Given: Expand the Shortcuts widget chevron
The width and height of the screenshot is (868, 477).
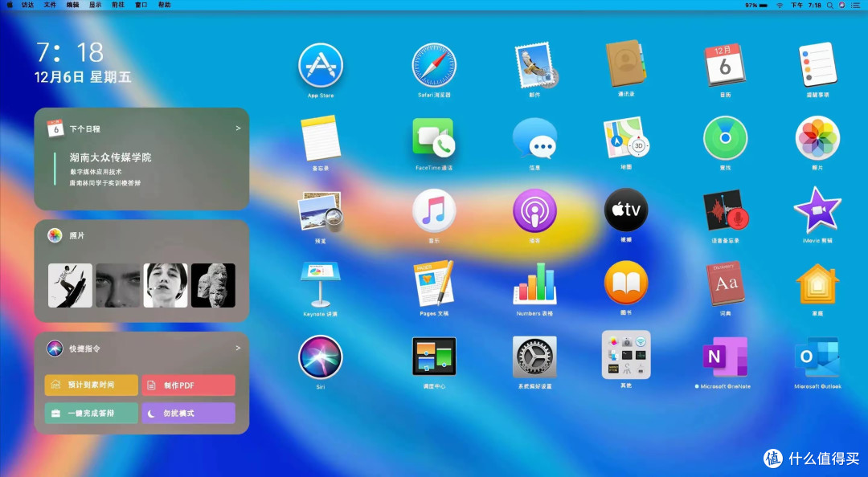Looking at the screenshot, I should click(x=238, y=348).
